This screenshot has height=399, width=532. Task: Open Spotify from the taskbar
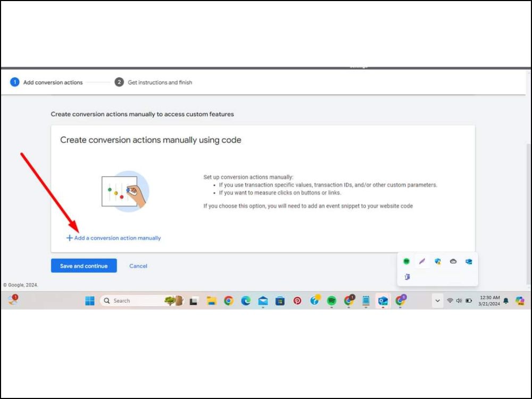[x=331, y=301]
